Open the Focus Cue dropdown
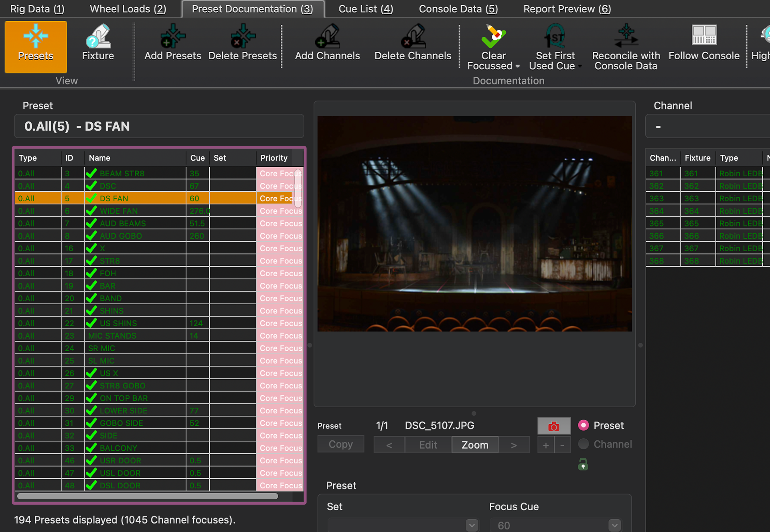The width and height of the screenshot is (770, 532). [x=614, y=525]
